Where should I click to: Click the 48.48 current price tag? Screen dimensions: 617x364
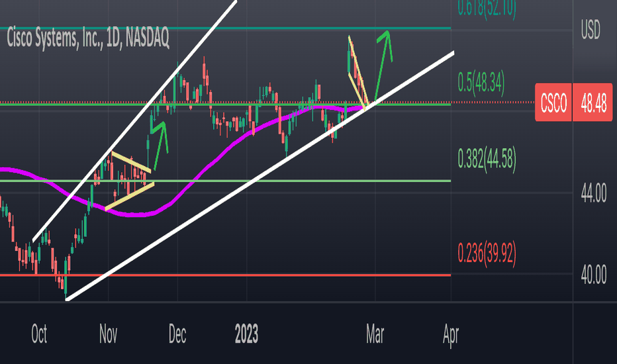click(593, 103)
